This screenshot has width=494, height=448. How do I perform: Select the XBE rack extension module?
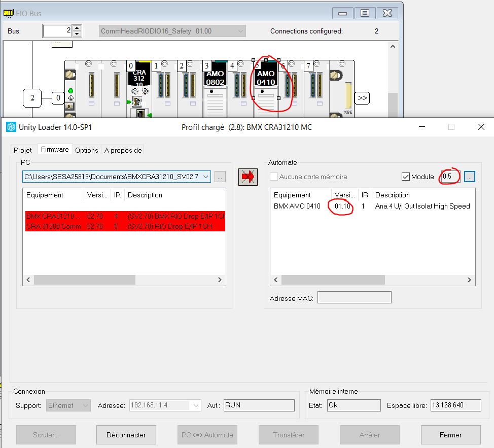click(342, 89)
